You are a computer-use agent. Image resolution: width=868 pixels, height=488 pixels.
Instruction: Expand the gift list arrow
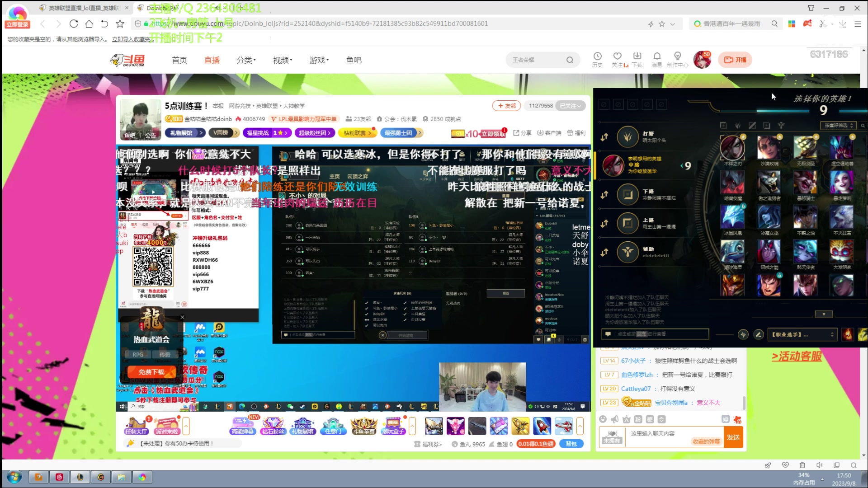point(580,426)
